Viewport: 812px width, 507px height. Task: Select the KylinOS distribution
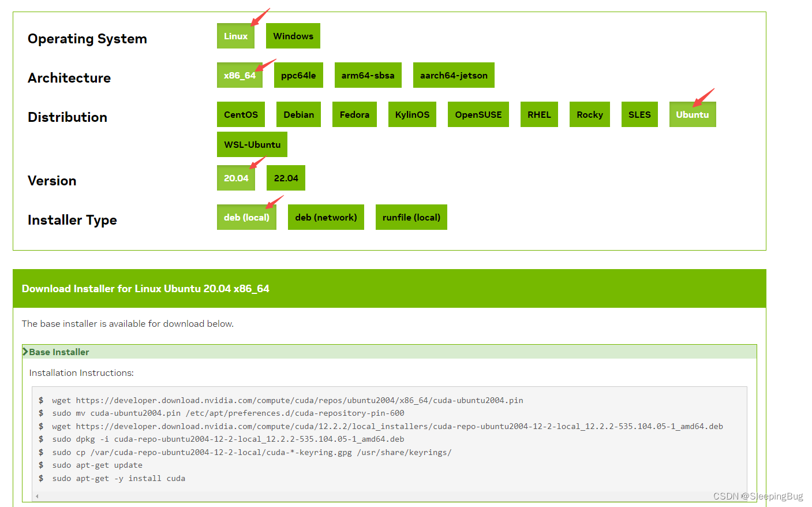[x=412, y=114]
